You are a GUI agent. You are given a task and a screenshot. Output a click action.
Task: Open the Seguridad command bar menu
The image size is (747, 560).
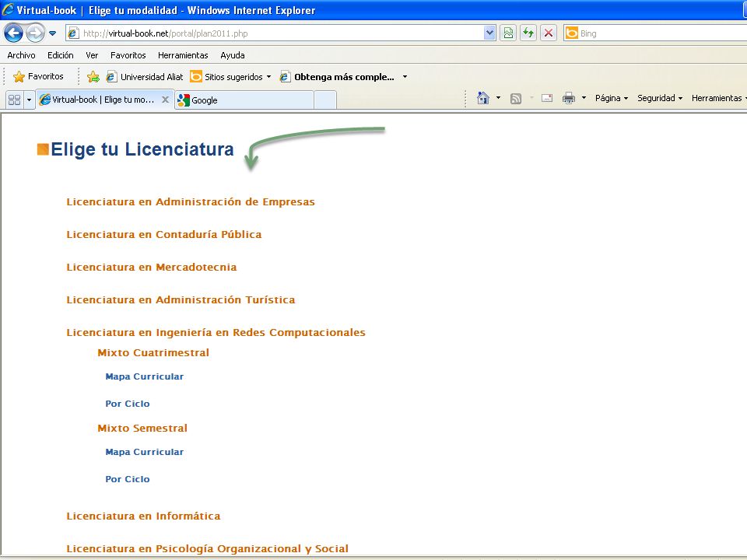(x=660, y=98)
